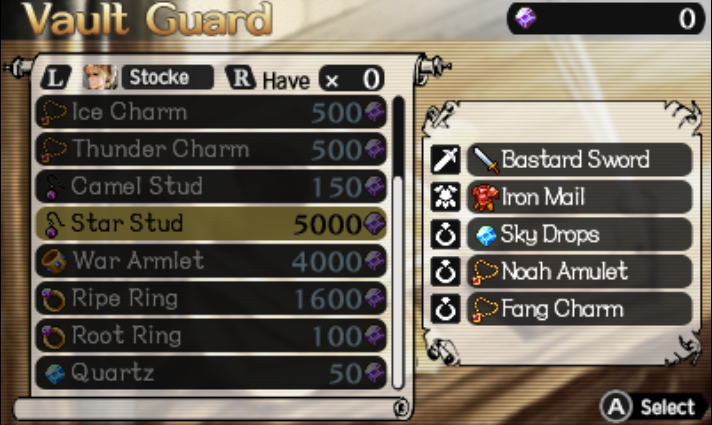
Task: Click the A Select button prompt
Action: point(649,406)
